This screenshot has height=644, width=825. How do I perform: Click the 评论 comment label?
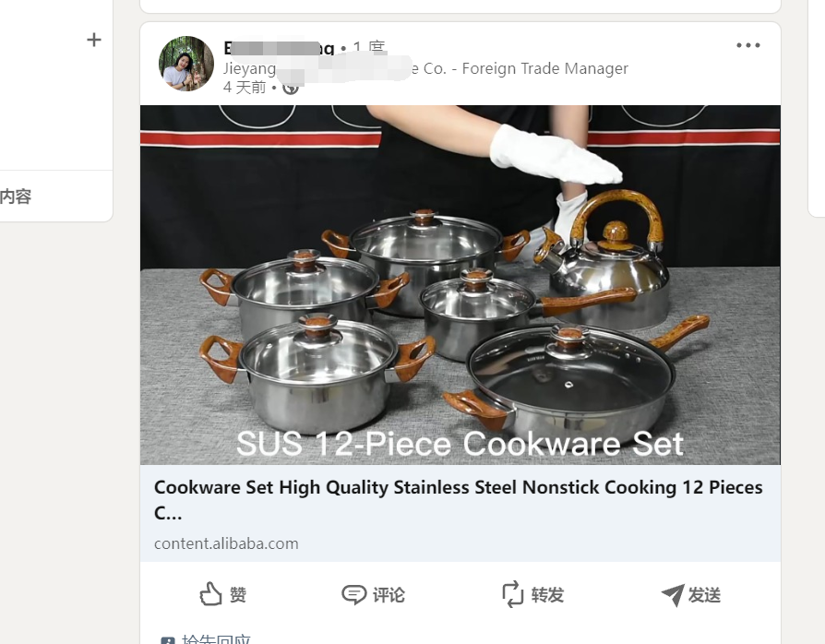pyautogui.click(x=389, y=595)
